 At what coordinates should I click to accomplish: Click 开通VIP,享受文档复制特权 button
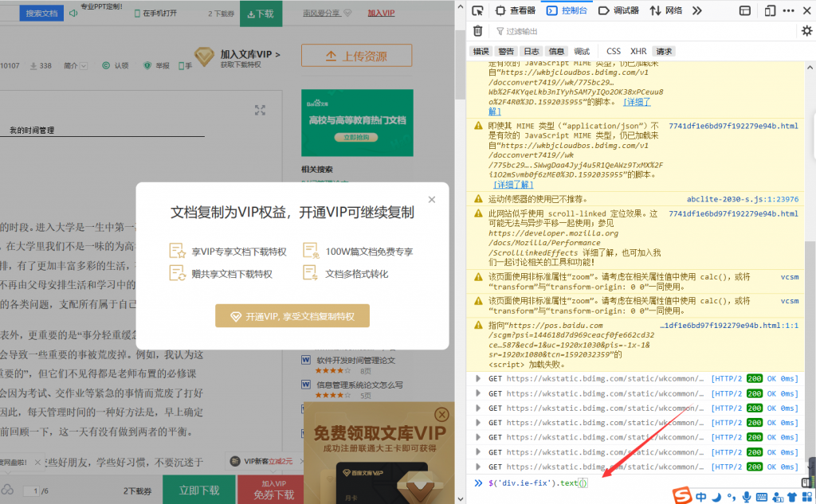tap(292, 316)
